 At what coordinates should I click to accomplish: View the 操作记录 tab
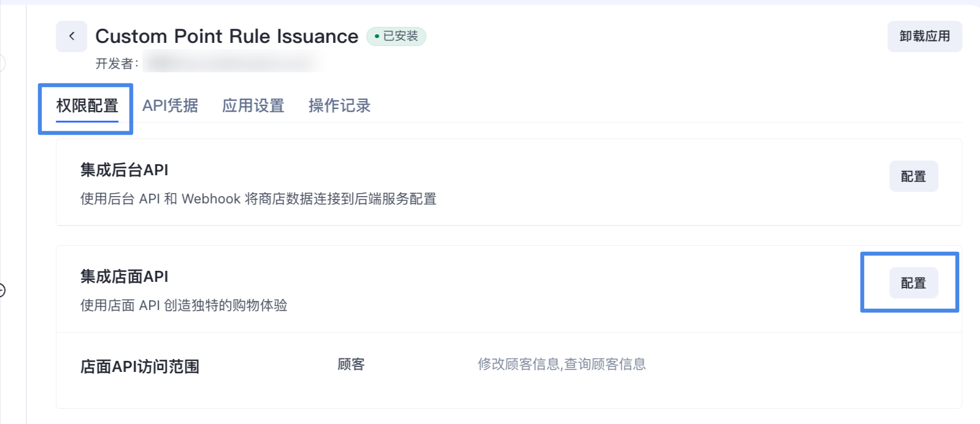coord(339,106)
